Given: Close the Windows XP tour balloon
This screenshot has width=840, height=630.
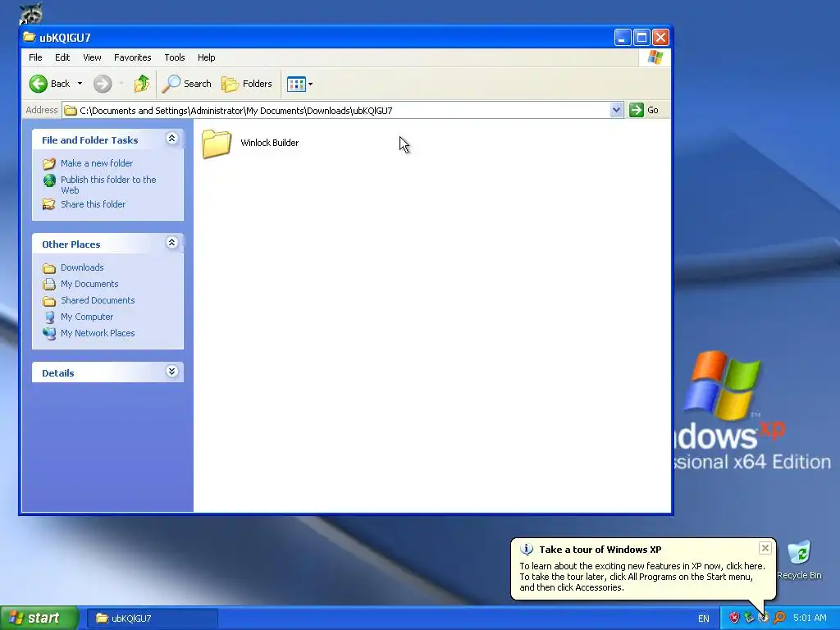Looking at the screenshot, I should click(x=765, y=548).
